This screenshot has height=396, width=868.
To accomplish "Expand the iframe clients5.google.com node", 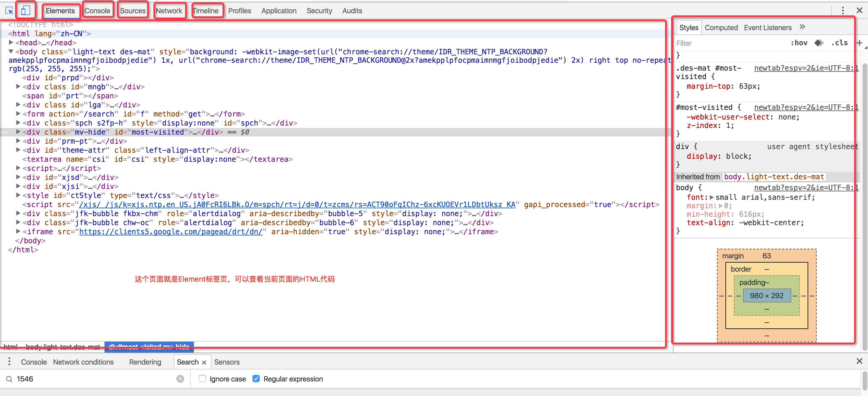I will pyautogui.click(x=18, y=232).
